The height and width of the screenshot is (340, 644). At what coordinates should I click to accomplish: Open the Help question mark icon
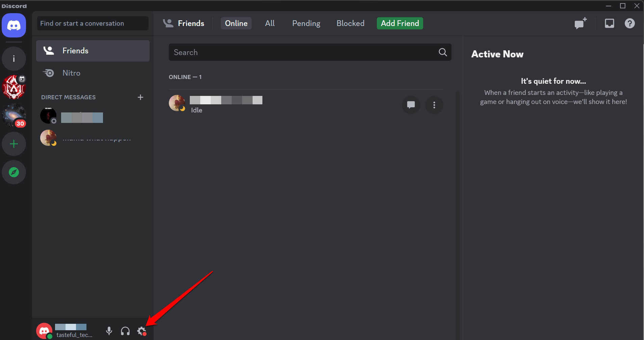pos(629,23)
